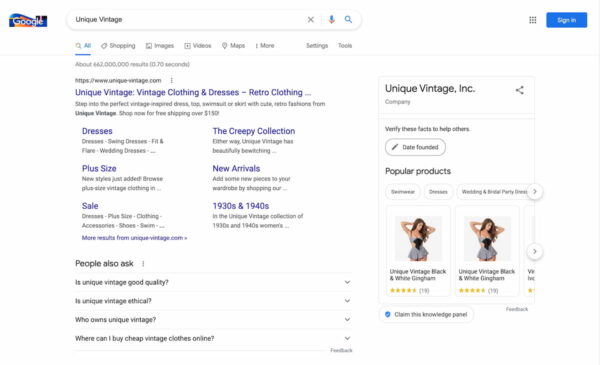The width and height of the screenshot is (600, 365).
Task: Expand "Is unique vintage ethical?" question
Action: tap(213, 301)
